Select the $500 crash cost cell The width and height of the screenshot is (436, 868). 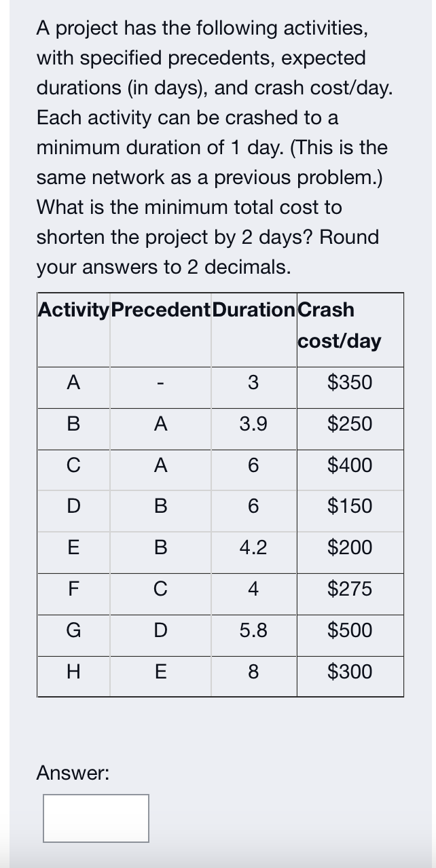tap(350, 630)
